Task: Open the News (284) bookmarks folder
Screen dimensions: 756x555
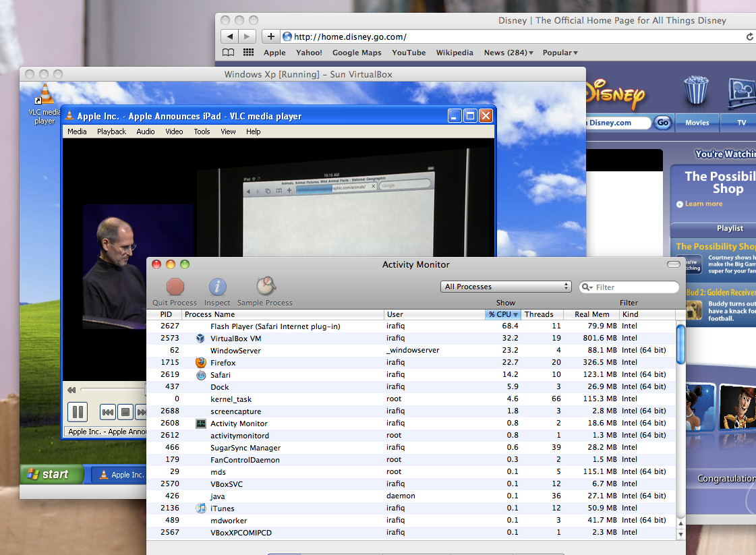Action: click(508, 53)
